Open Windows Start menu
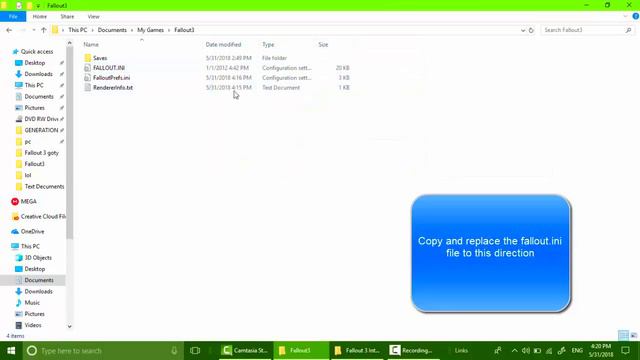Image resolution: width=640 pixels, height=360 pixels. 11,351
